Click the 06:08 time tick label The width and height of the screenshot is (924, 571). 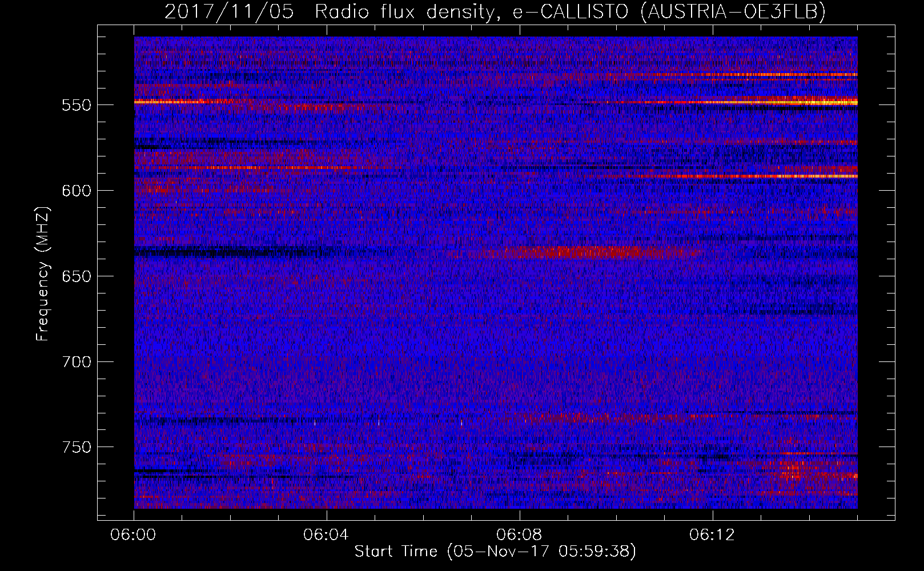click(519, 535)
